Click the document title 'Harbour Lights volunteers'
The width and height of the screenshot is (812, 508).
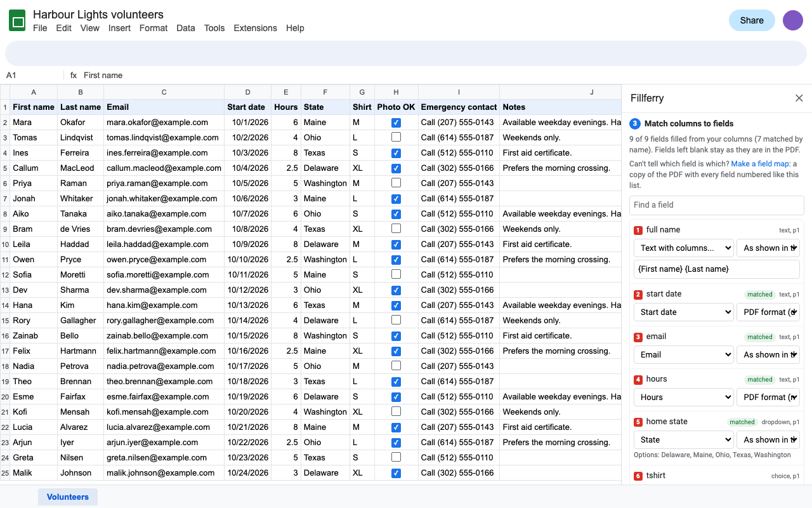(x=98, y=15)
